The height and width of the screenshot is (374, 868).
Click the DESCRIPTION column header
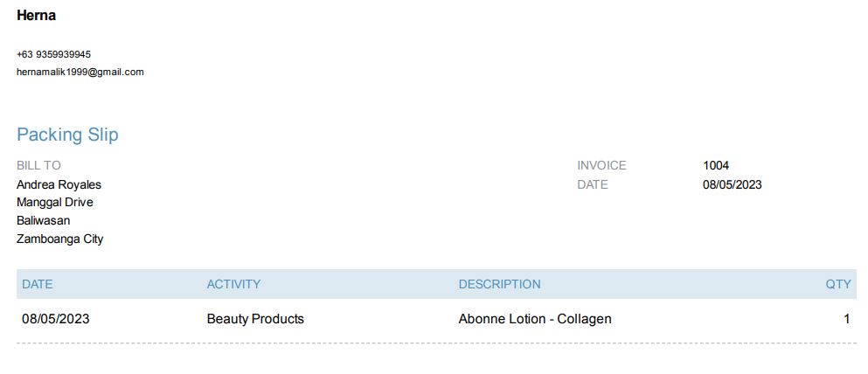click(499, 284)
